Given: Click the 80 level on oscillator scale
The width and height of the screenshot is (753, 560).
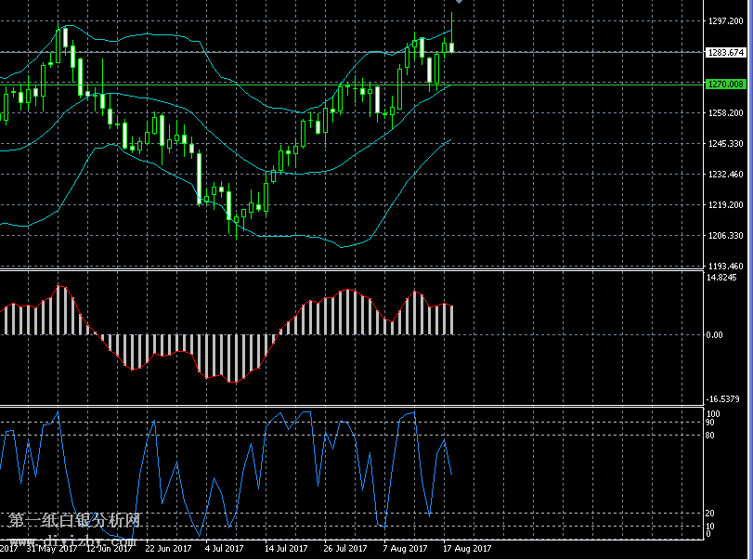Looking at the screenshot, I should [x=710, y=435].
